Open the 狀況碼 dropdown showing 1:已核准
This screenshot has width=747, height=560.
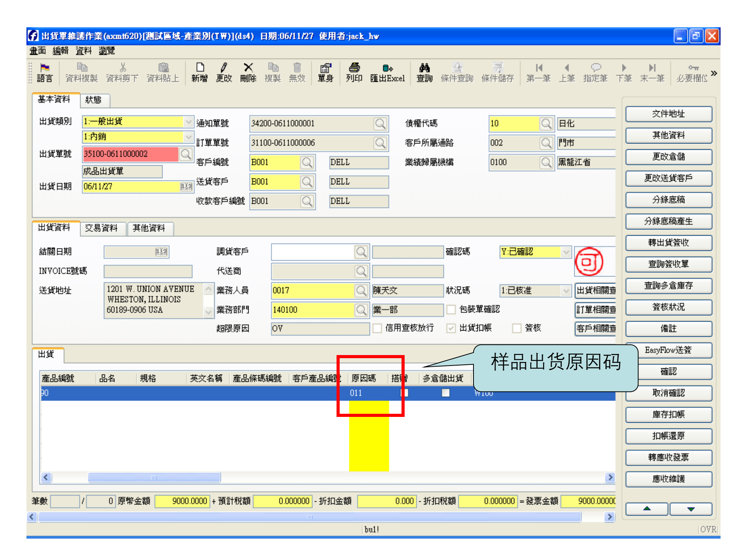566,290
